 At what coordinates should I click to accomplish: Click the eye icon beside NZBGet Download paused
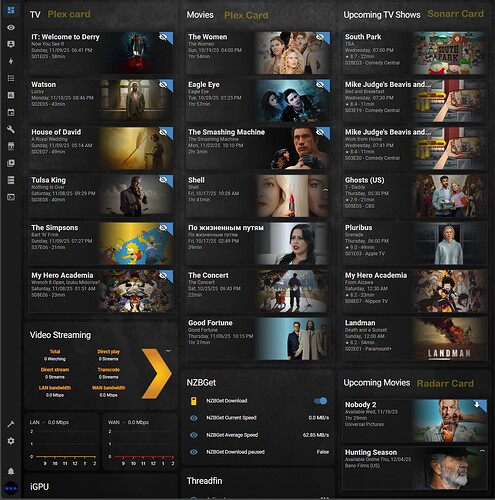point(193,452)
